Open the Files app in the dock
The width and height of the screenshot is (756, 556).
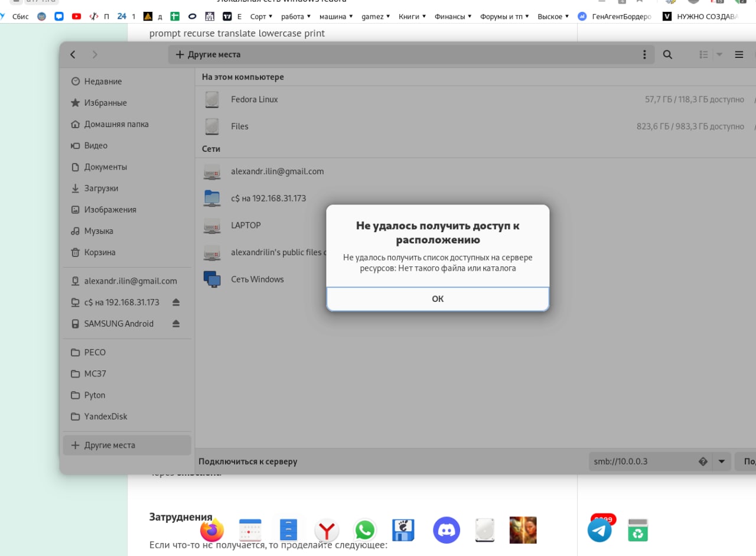coord(288,530)
